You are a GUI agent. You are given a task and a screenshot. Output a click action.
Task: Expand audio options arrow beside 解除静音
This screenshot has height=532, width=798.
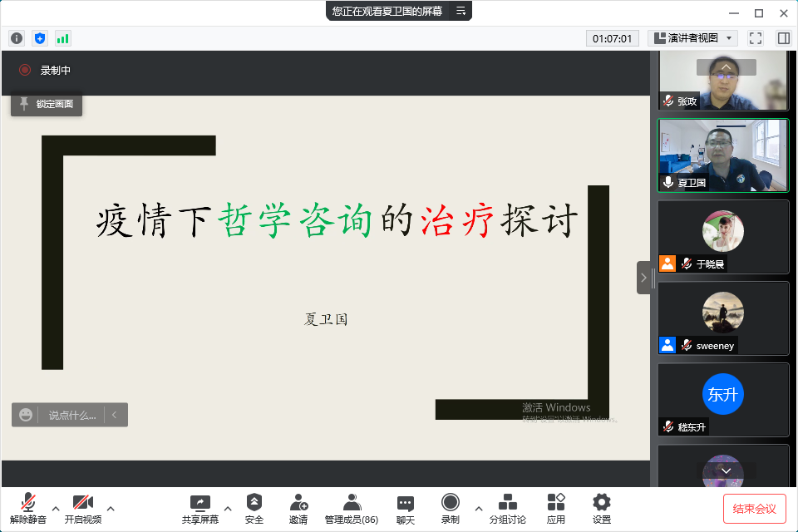[x=56, y=508]
